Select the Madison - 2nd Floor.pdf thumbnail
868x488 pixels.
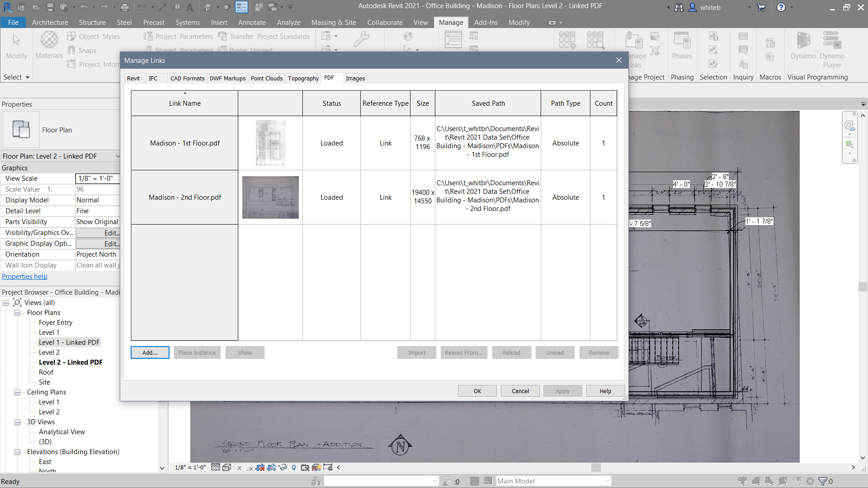pyautogui.click(x=270, y=197)
